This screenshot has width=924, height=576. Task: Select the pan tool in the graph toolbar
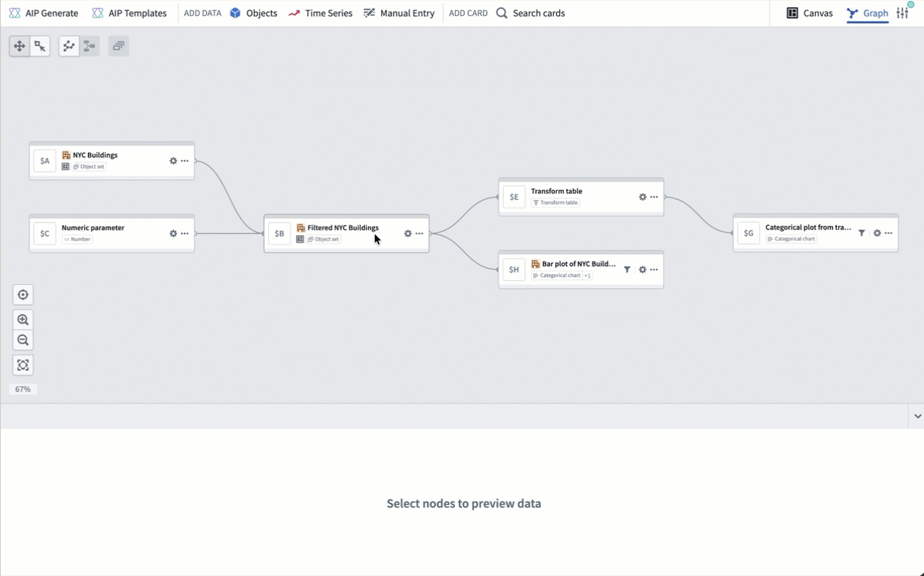pos(19,45)
